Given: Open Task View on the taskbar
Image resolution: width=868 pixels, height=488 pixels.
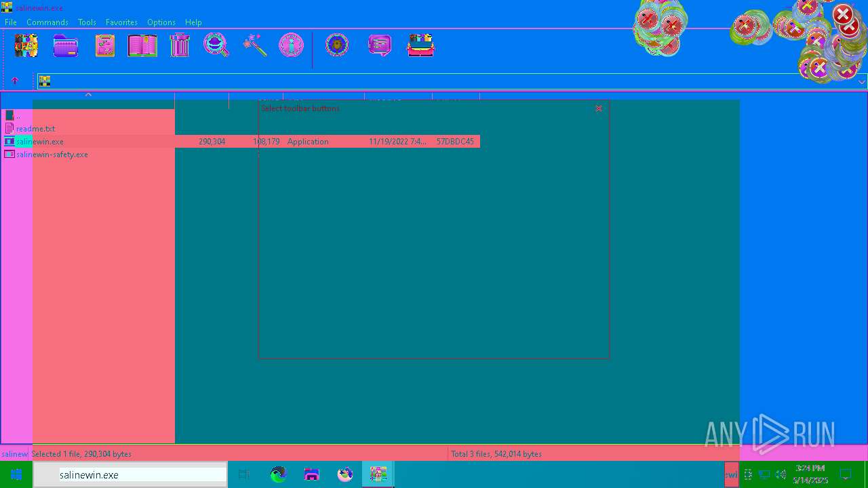Looking at the screenshot, I should point(244,474).
